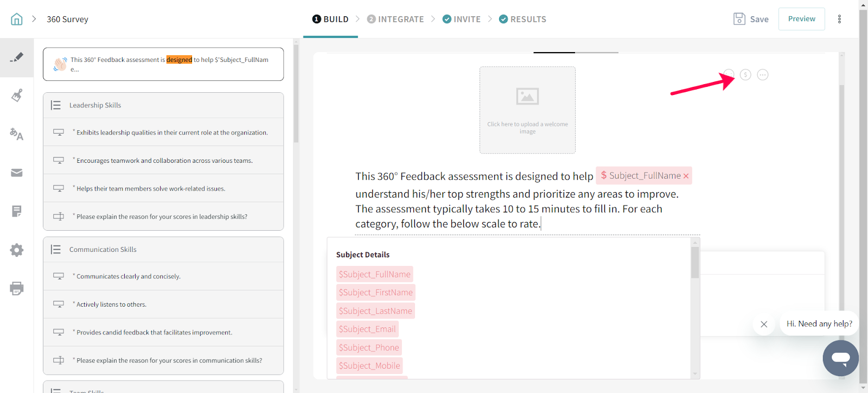Screen dimensions: 868x393
Task: Open the chat support bubble
Action: pyautogui.click(x=840, y=358)
